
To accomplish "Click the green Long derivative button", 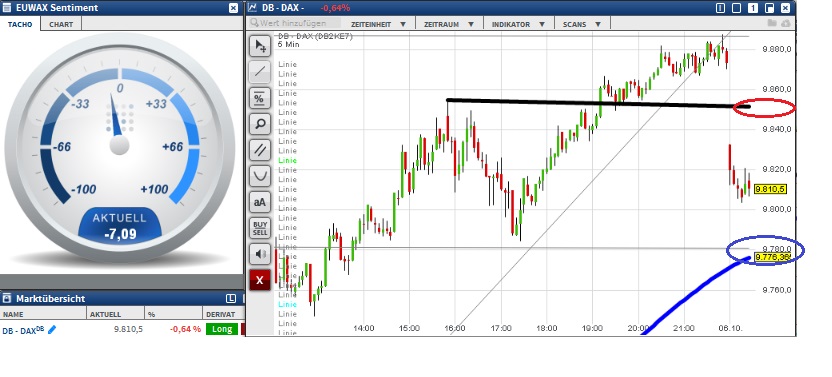I will 222,329.
